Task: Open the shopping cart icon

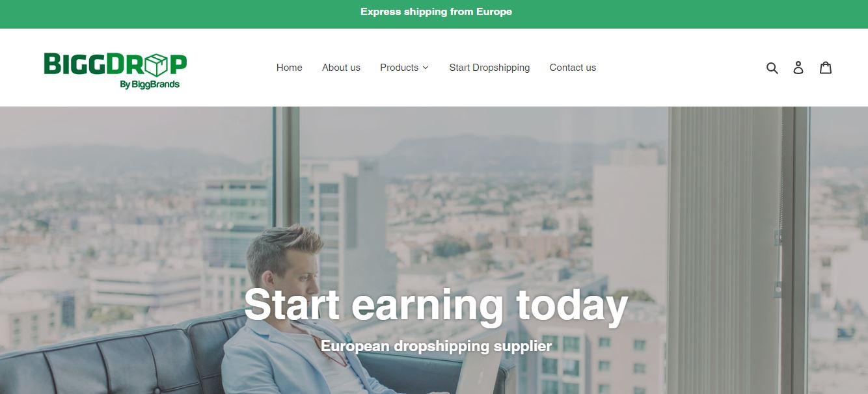Action: click(826, 68)
